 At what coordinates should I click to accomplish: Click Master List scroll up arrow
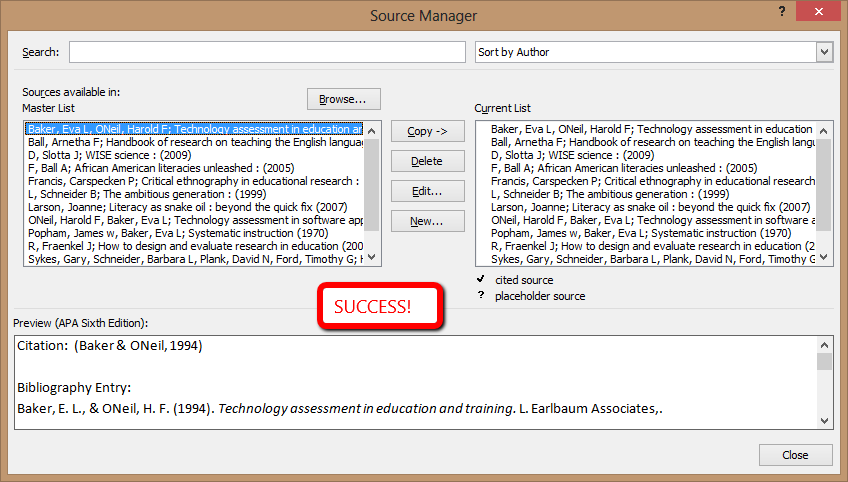pos(372,131)
